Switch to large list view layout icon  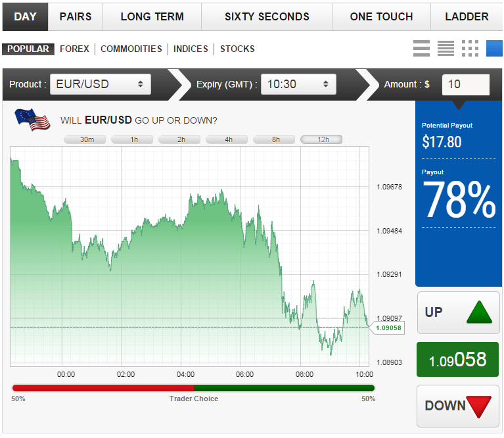click(421, 48)
